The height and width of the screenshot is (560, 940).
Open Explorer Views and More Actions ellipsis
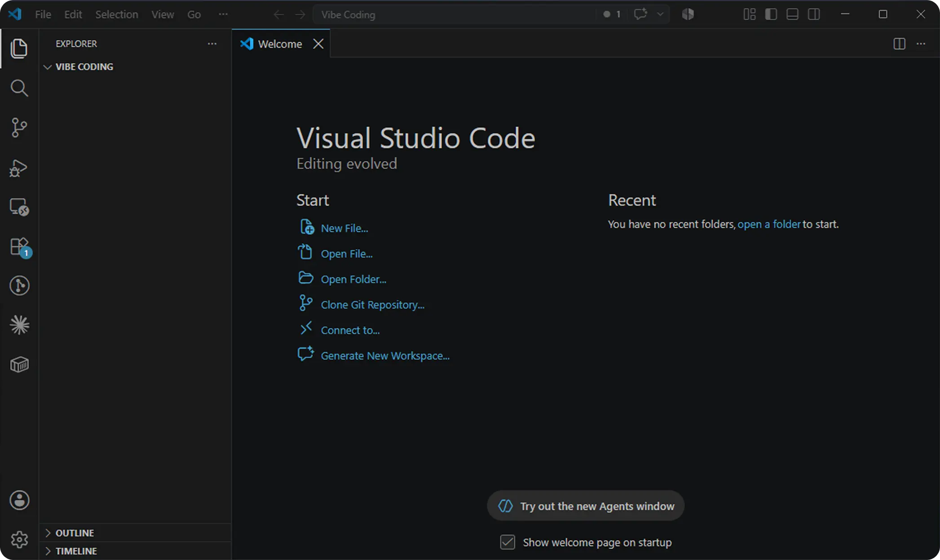click(x=212, y=44)
